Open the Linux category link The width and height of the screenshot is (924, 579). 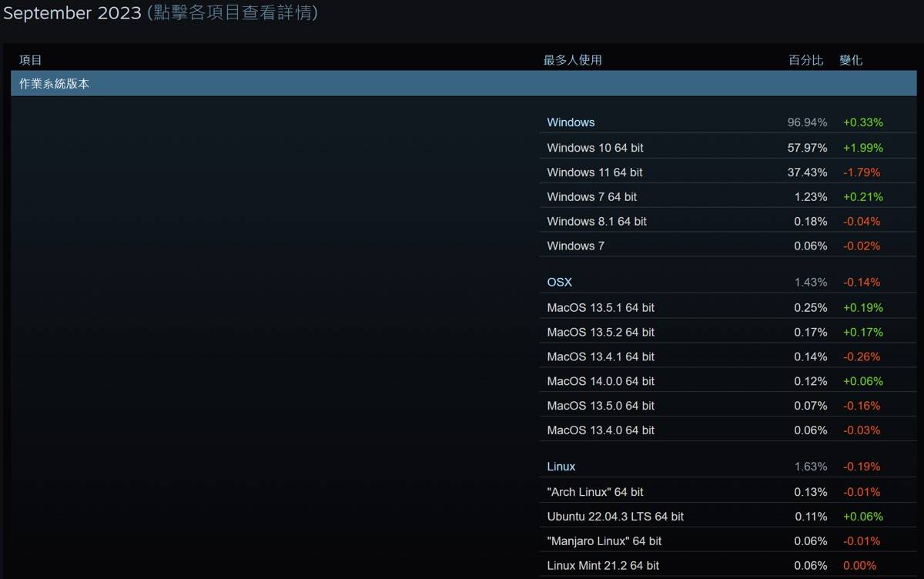tap(561, 467)
